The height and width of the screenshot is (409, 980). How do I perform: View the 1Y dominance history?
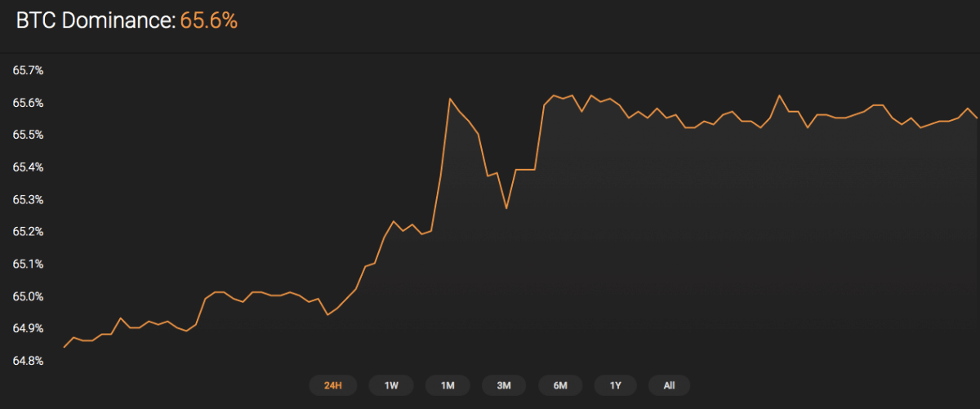[616, 385]
